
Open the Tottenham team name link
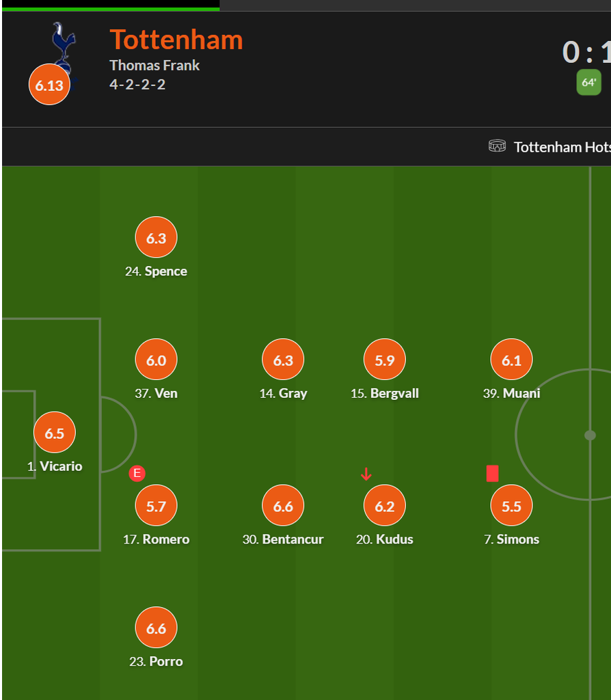tap(176, 40)
